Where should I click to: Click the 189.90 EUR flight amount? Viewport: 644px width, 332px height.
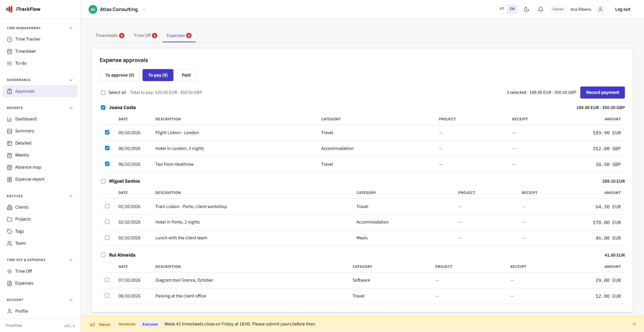pyautogui.click(x=606, y=133)
